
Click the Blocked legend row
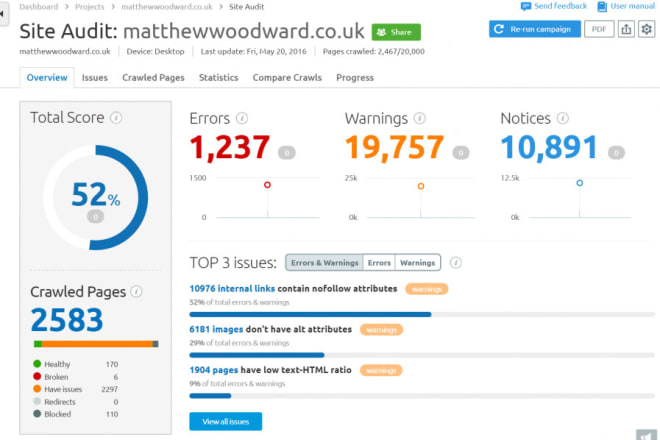pyautogui.click(x=76, y=414)
